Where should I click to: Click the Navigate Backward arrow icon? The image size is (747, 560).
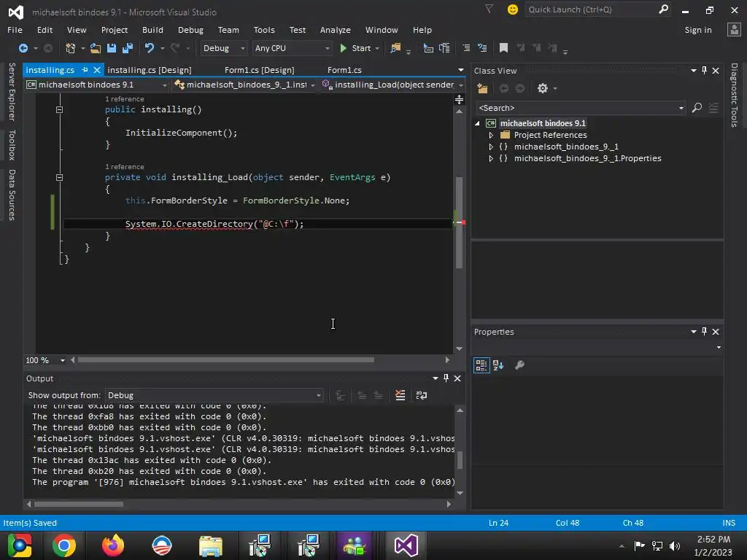point(23,48)
